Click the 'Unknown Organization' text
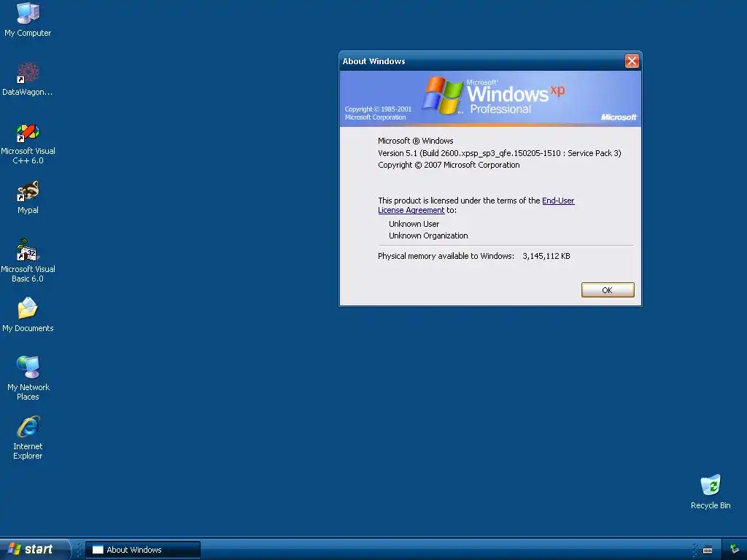This screenshot has width=747, height=560. click(428, 236)
